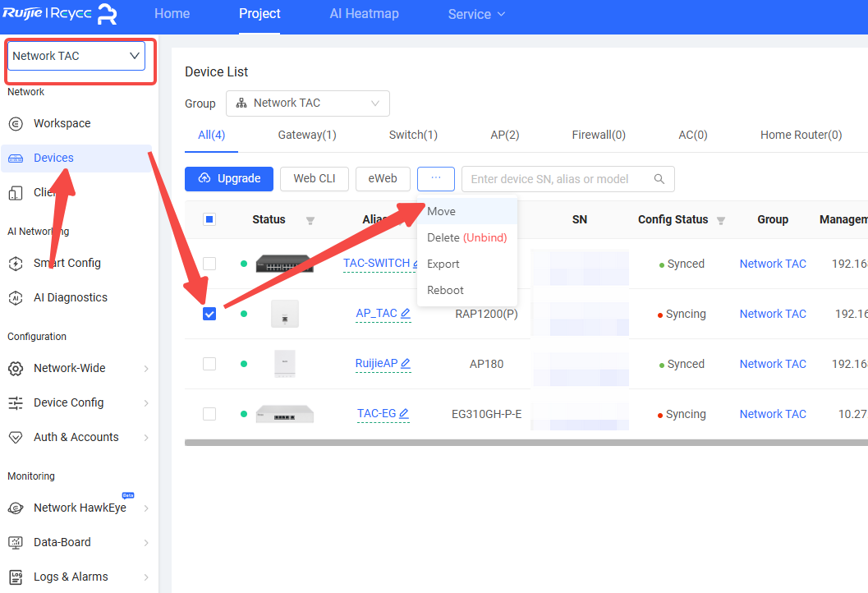
Task: Open the AI Heatmap tab
Action: click(x=365, y=14)
